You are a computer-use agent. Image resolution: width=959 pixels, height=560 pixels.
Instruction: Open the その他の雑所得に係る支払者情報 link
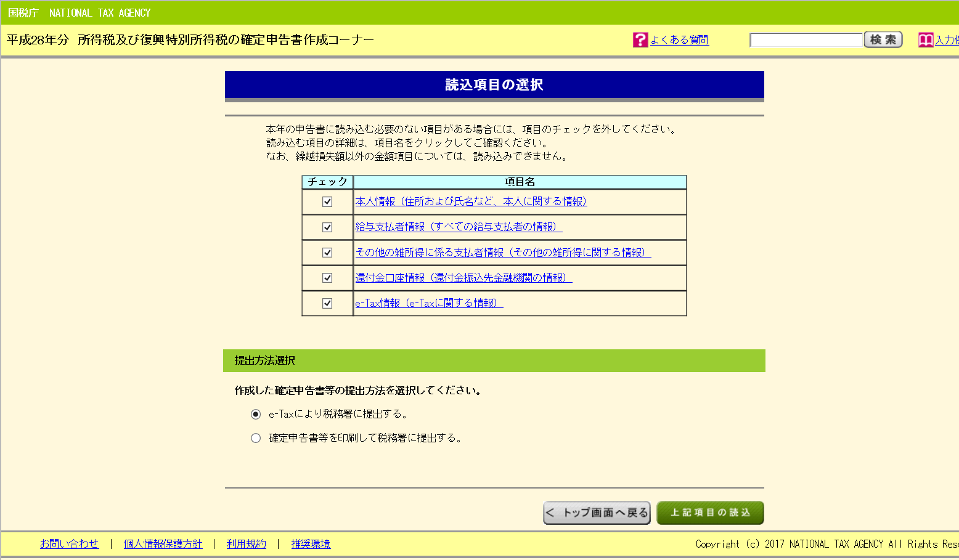(503, 252)
